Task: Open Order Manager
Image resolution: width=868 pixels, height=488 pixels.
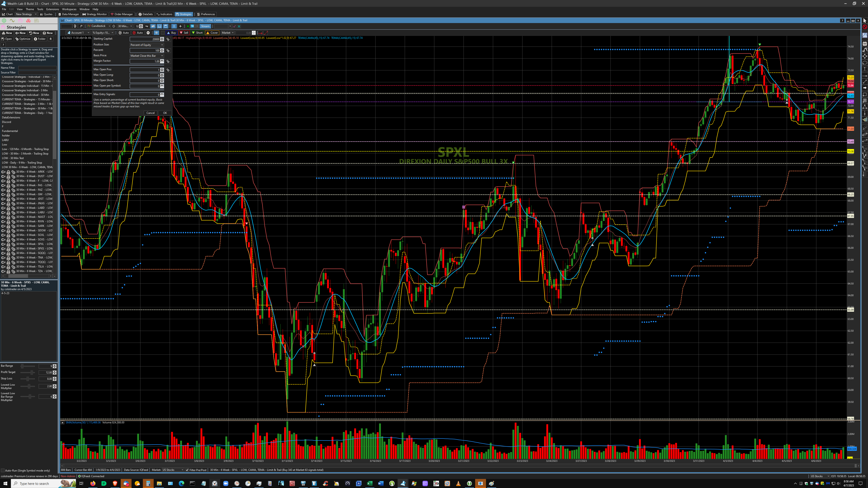Action: pyautogui.click(x=122, y=14)
